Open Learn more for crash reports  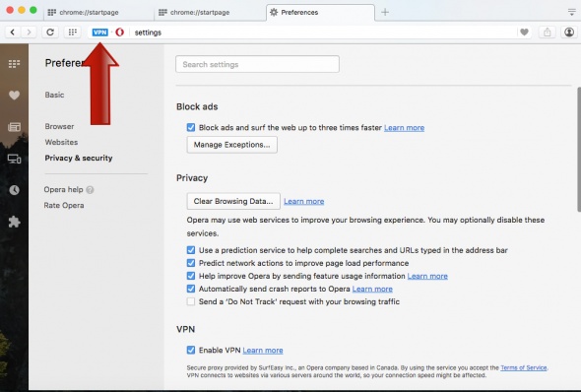pyautogui.click(x=372, y=289)
